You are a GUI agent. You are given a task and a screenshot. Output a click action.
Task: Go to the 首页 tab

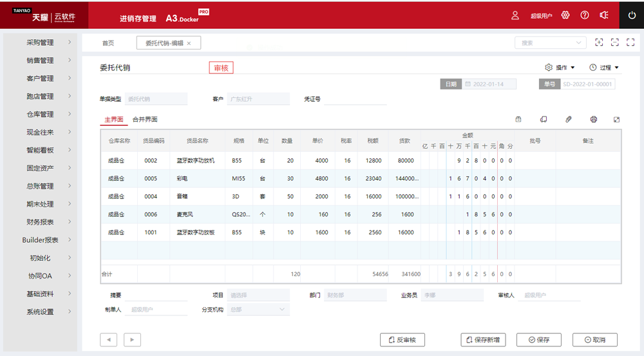108,43
